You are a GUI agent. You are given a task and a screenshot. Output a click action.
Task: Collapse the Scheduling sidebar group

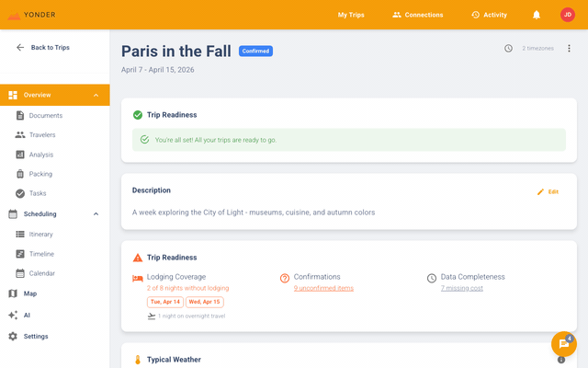click(x=96, y=214)
